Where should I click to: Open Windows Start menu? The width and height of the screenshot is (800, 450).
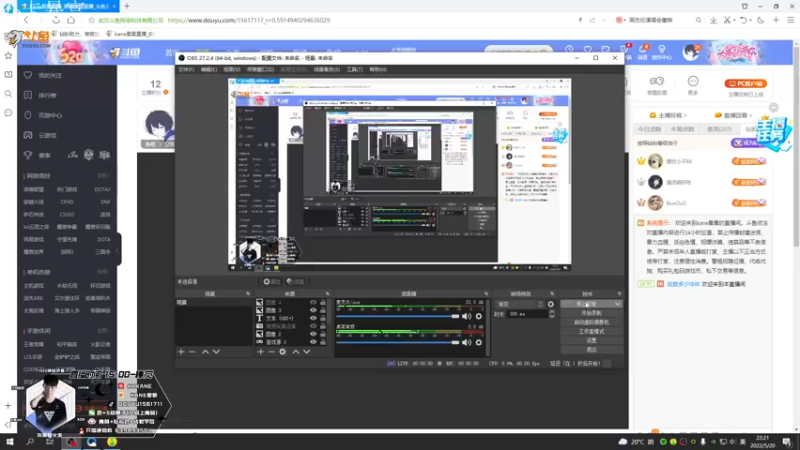[9, 441]
